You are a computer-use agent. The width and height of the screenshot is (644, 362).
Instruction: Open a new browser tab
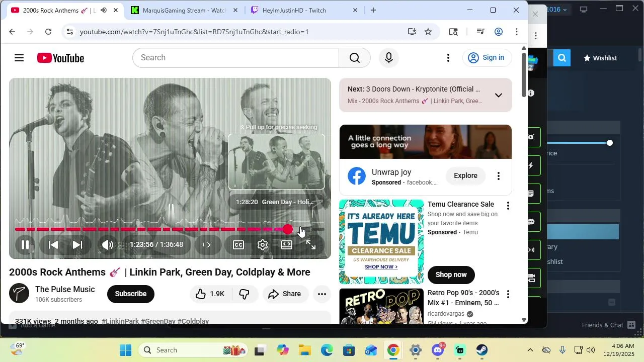(x=373, y=10)
